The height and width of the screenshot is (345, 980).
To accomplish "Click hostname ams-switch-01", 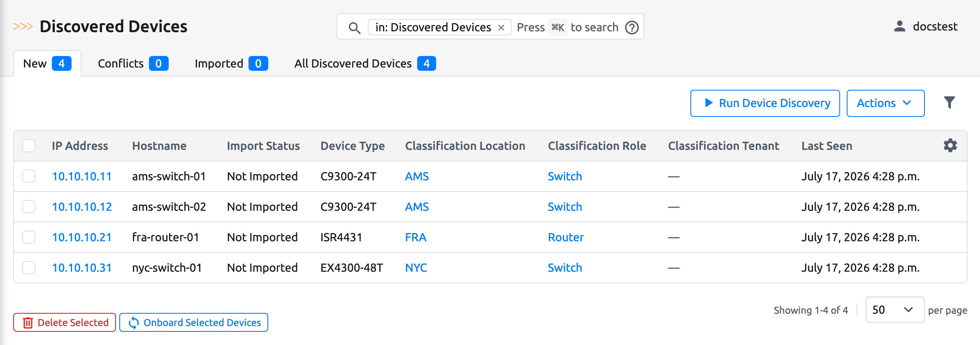I will pyautogui.click(x=169, y=177).
